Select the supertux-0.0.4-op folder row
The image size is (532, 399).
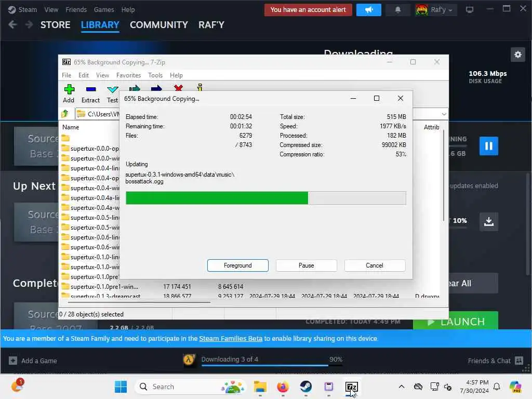90,178
